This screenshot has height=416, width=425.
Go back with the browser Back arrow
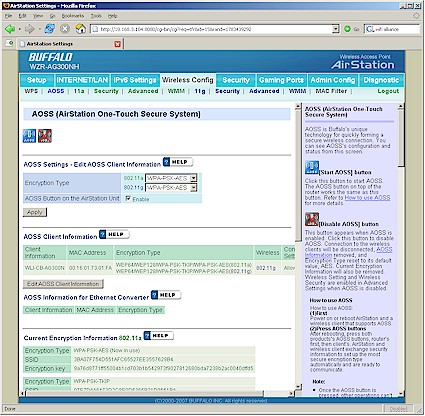(10, 29)
